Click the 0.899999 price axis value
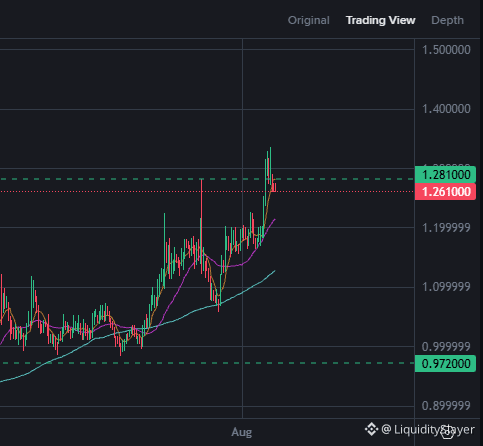This screenshot has height=446, width=483. [x=446, y=406]
